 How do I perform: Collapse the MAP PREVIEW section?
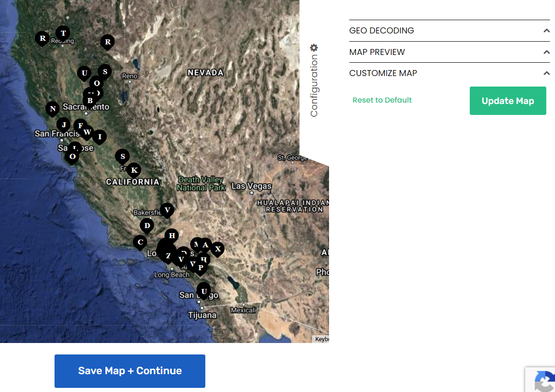pos(546,52)
